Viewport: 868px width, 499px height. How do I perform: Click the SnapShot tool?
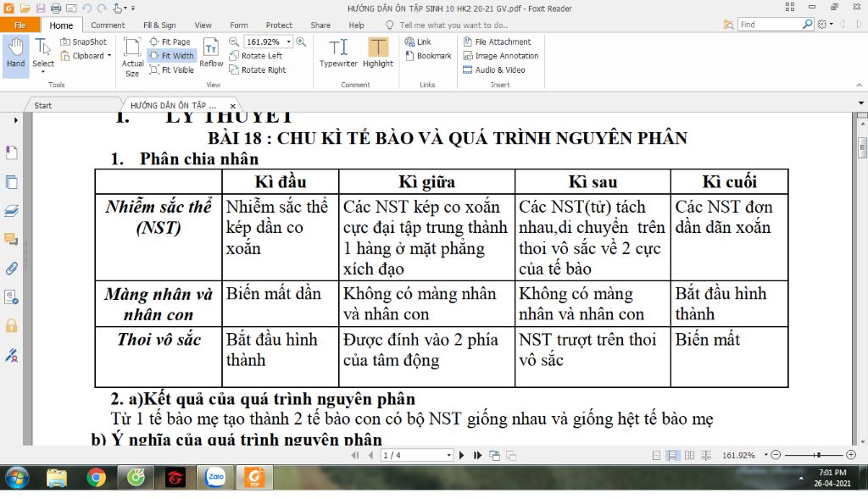point(84,42)
